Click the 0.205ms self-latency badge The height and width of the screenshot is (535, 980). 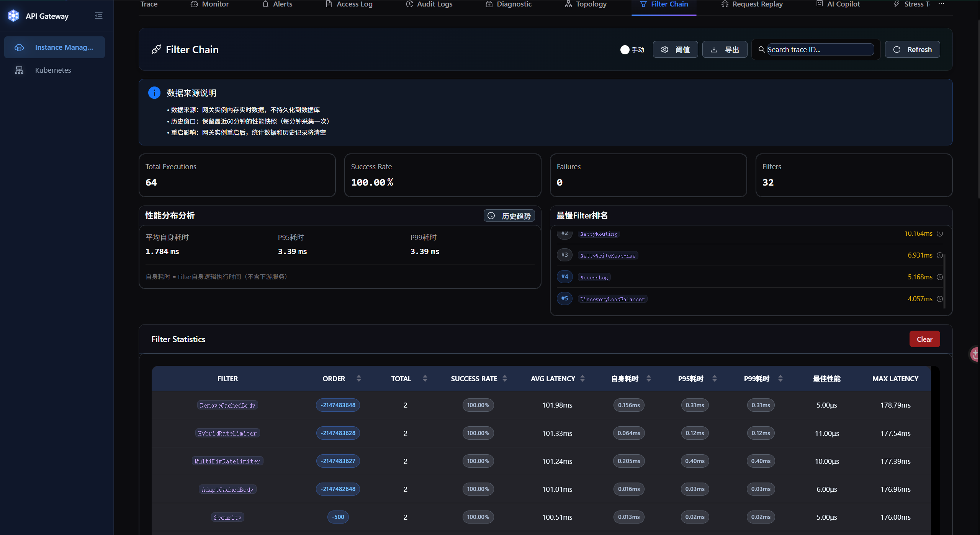(x=629, y=461)
